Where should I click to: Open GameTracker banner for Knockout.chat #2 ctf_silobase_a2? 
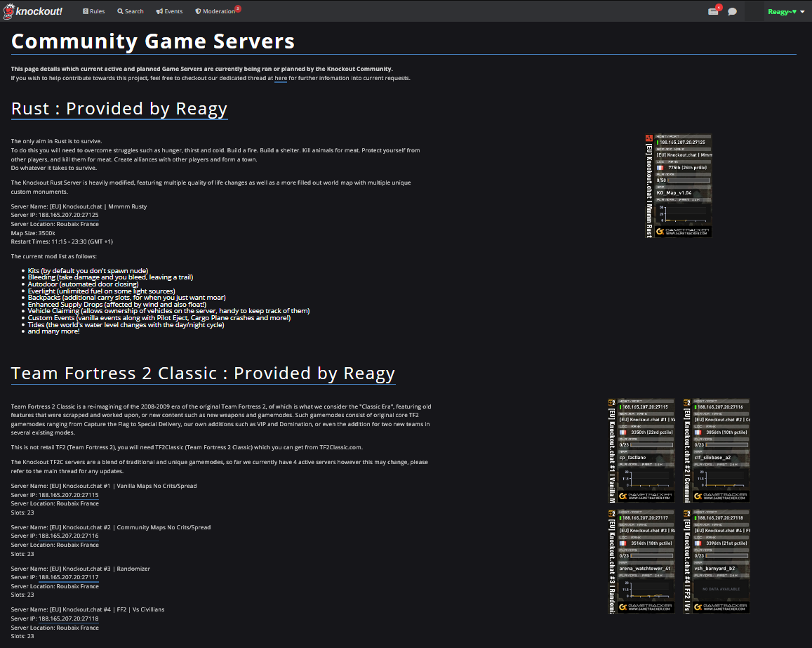(x=716, y=451)
